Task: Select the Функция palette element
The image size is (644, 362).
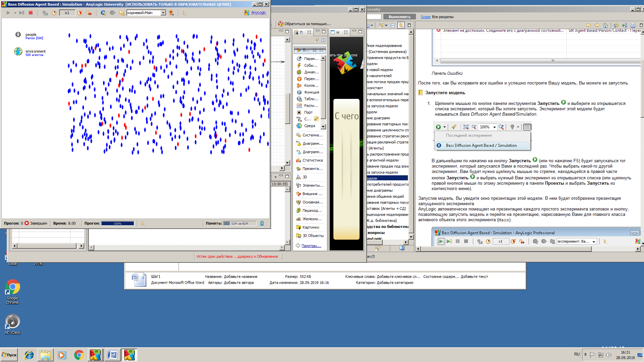Action: tap(308, 92)
